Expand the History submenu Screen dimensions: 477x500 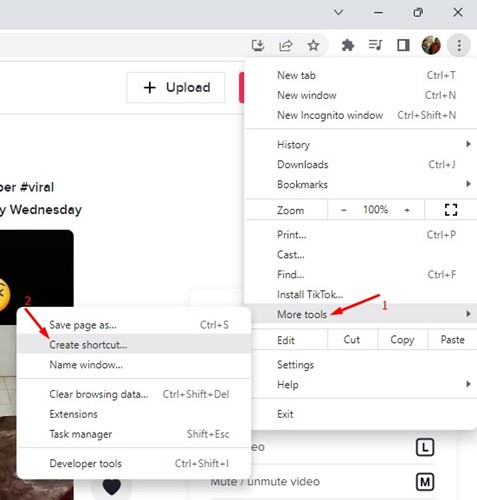pyautogui.click(x=374, y=144)
